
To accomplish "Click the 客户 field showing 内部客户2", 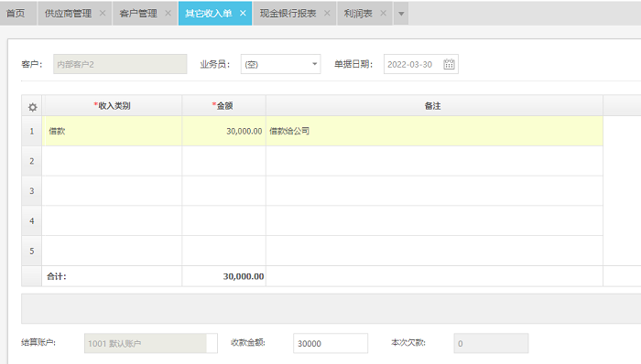I will pos(120,64).
